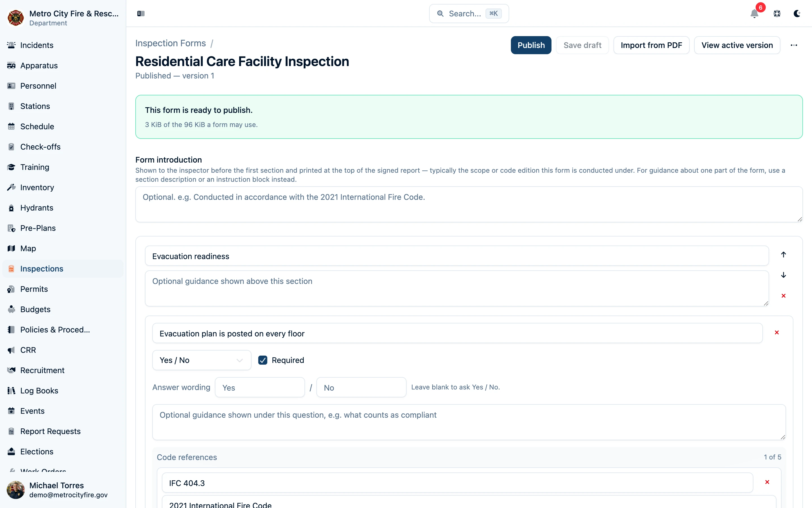Uncheck the Required checkbox
This screenshot has height=508, width=812.
coord(263,360)
